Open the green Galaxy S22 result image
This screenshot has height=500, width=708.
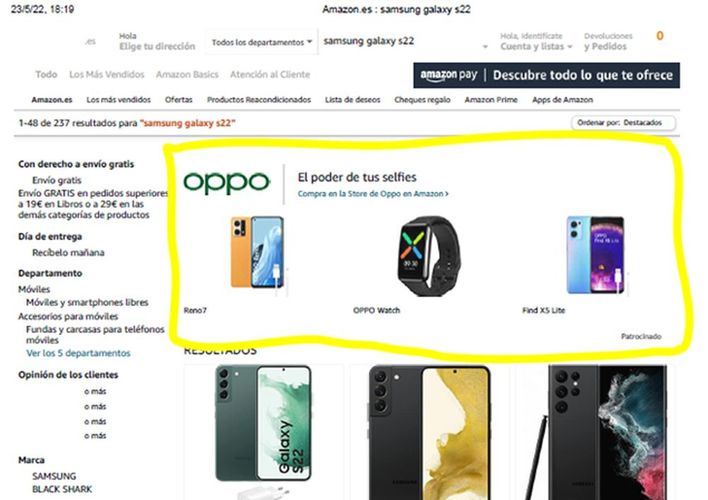(x=264, y=423)
